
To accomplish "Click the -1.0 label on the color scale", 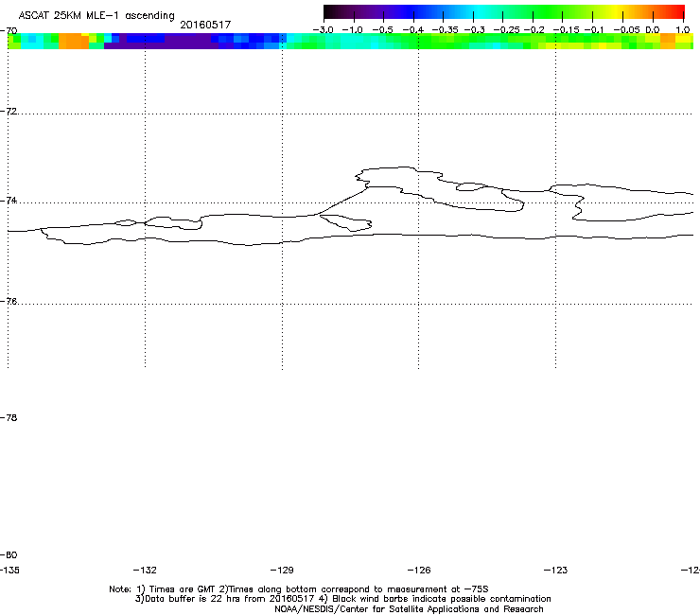I will pyautogui.click(x=353, y=30).
